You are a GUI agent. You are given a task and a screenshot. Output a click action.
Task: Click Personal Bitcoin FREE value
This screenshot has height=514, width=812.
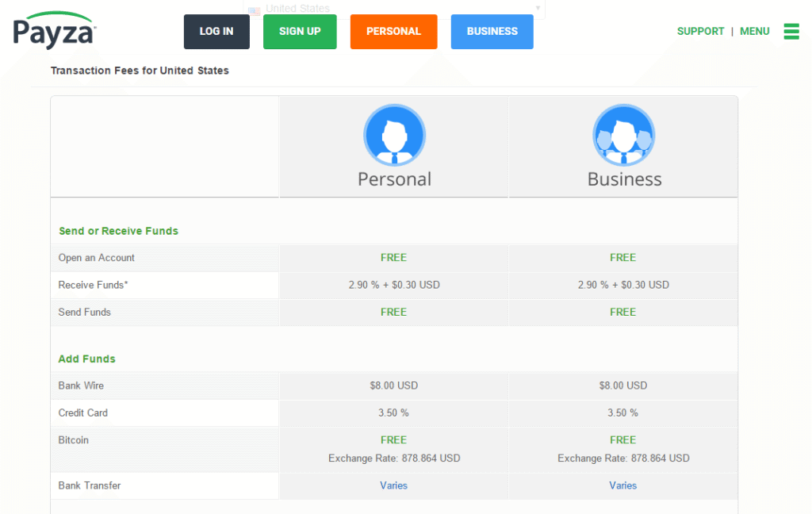pyautogui.click(x=393, y=440)
